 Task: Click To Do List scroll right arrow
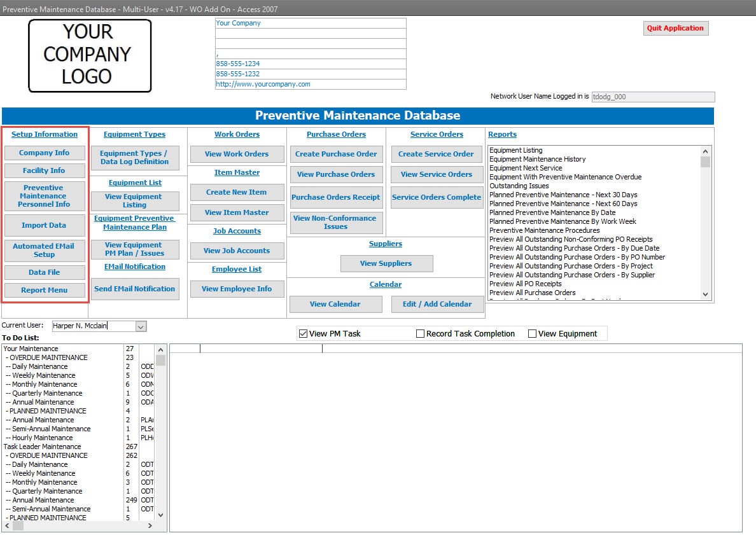point(150,525)
